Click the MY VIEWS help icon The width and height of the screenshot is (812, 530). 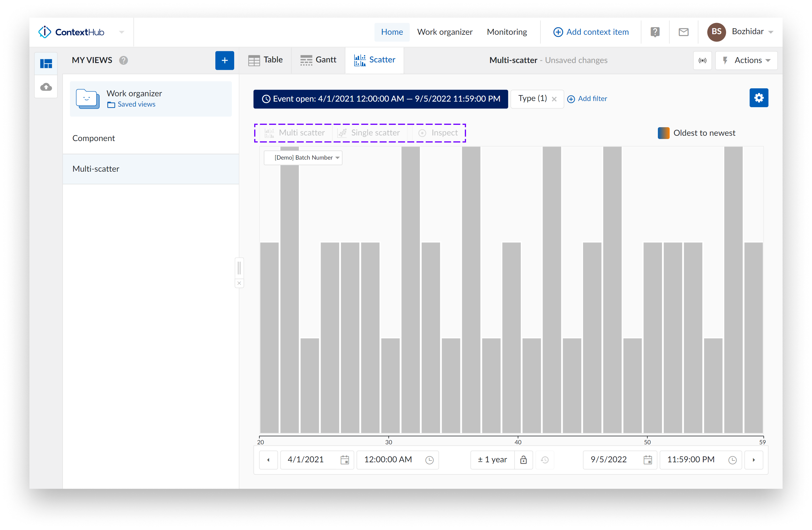click(x=124, y=60)
